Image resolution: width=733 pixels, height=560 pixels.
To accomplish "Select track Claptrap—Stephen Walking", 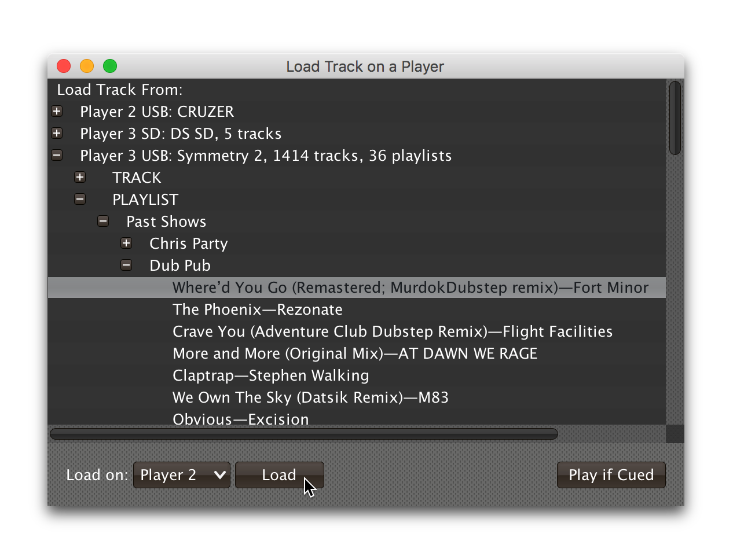I will click(x=270, y=375).
